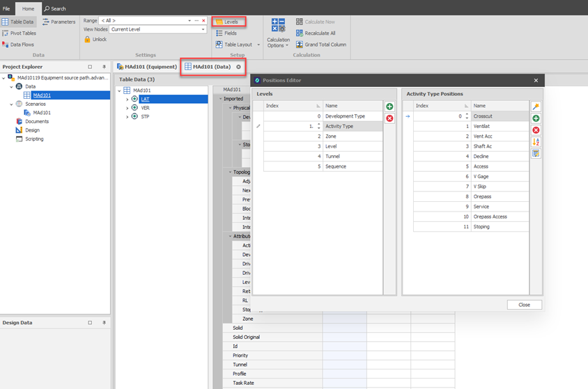
Task: Open the View Nodes dropdown
Action: 203,30
